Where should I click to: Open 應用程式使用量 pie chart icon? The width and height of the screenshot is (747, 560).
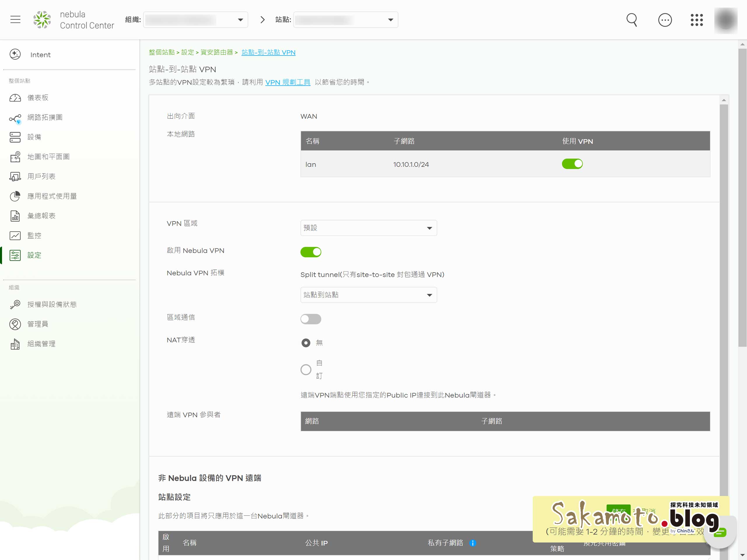pos(15,196)
